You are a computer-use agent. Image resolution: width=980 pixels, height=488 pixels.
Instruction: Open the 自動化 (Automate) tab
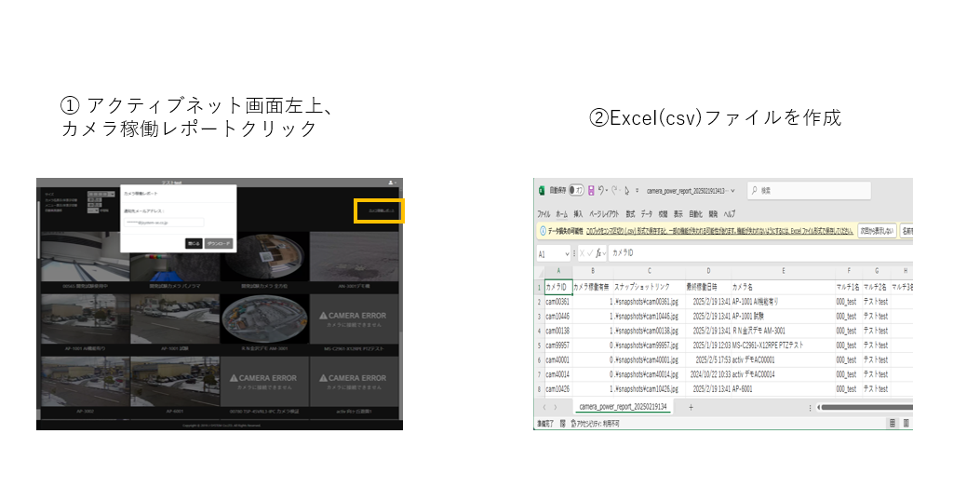[x=695, y=214]
